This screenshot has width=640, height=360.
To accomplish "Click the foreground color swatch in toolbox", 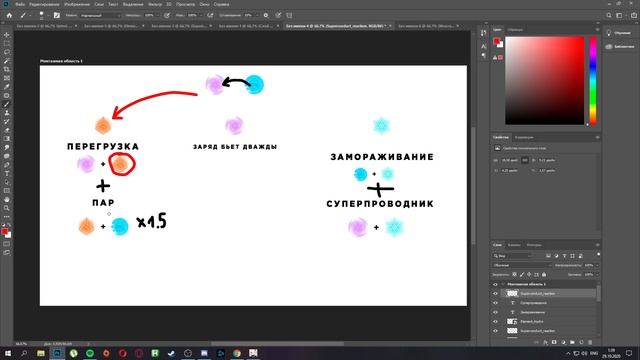I will tap(5, 231).
